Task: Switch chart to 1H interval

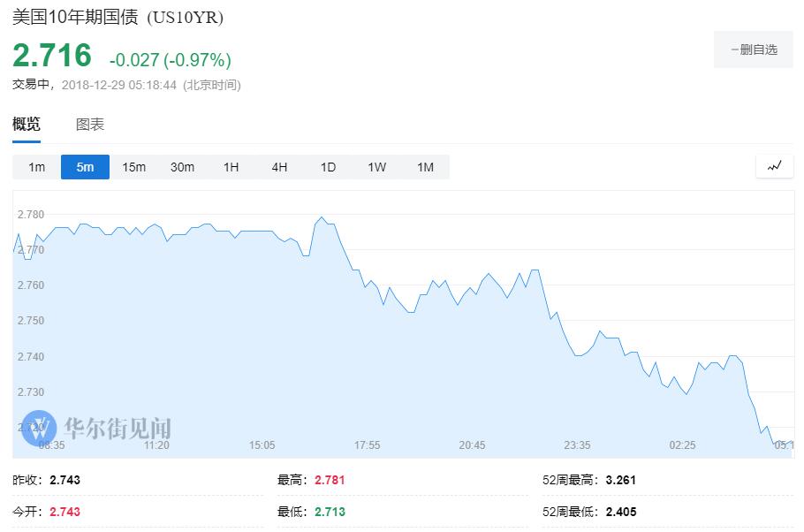Action: tap(231, 167)
